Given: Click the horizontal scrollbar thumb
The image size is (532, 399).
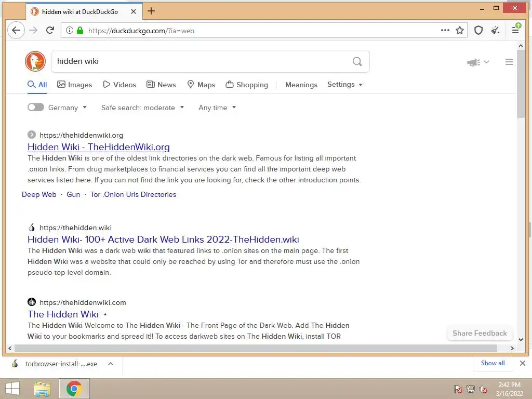Looking at the screenshot, I should [x=256, y=348].
